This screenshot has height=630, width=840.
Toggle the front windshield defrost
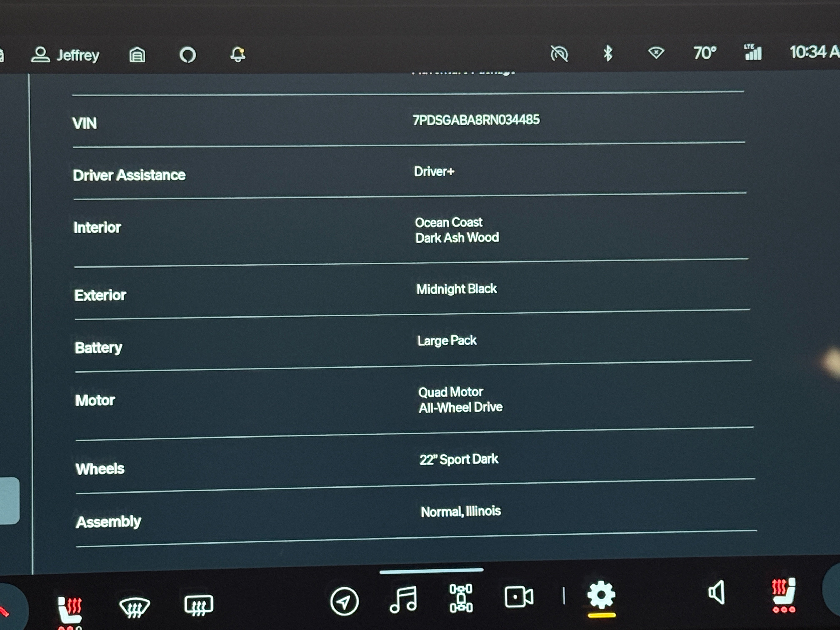coord(134,607)
